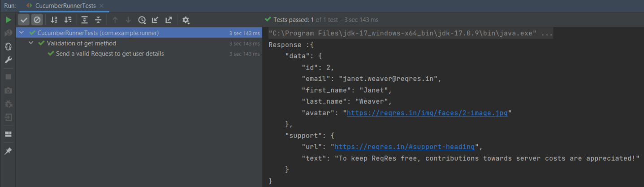
Task: Select Validation of get method row
Action: point(139,43)
